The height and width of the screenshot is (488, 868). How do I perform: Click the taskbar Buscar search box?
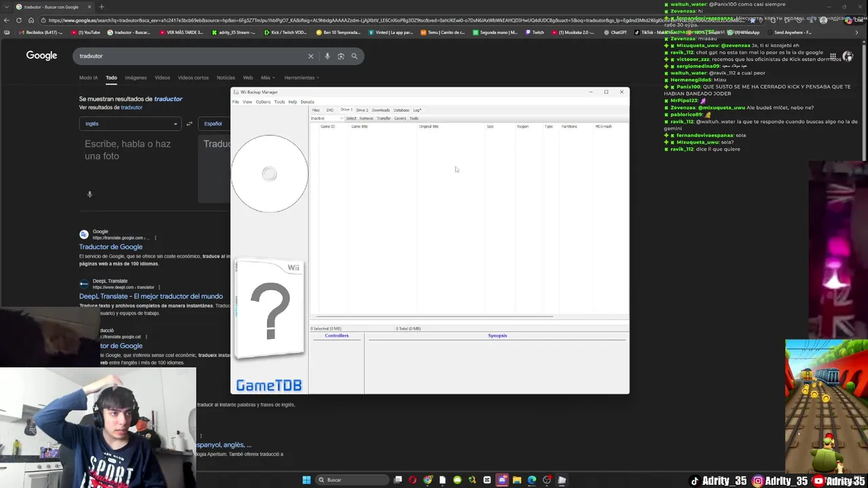coord(352,480)
